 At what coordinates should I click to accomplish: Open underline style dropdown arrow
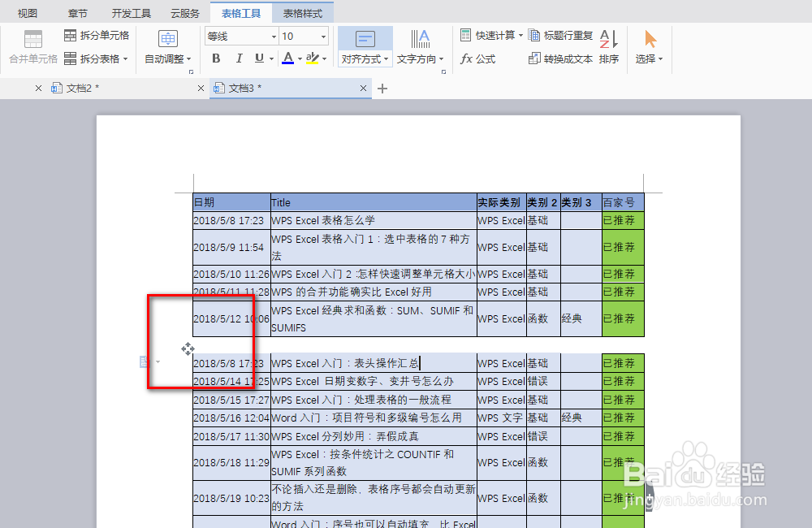pyautogui.click(x=271, y=58)
